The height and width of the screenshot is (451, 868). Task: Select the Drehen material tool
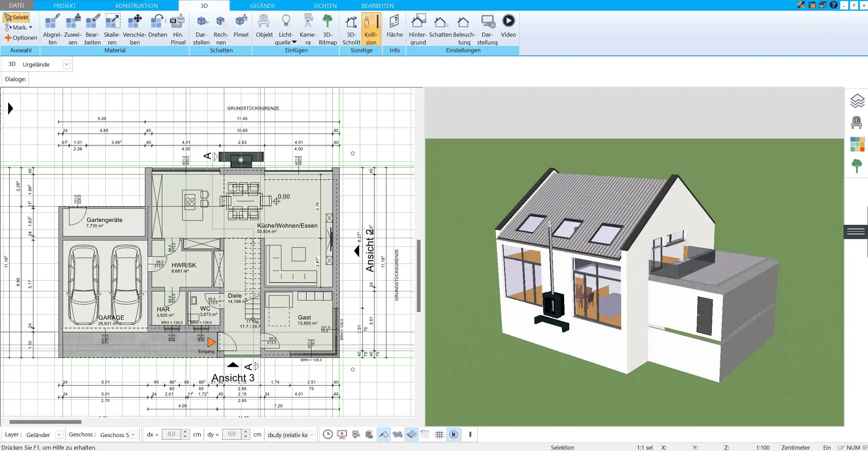coord(158,26)
